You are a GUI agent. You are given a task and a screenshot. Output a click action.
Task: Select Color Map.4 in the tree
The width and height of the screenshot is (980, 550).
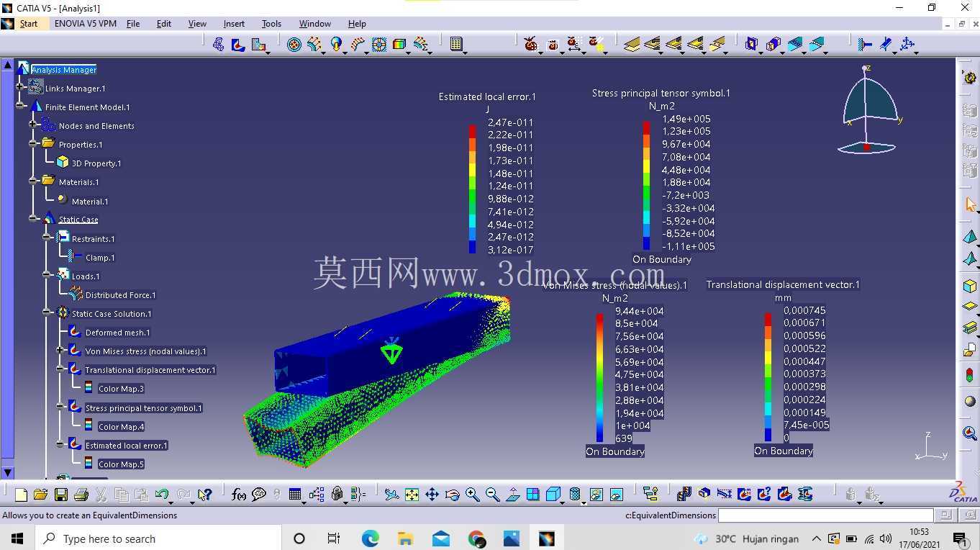click(x=121, y=427)
